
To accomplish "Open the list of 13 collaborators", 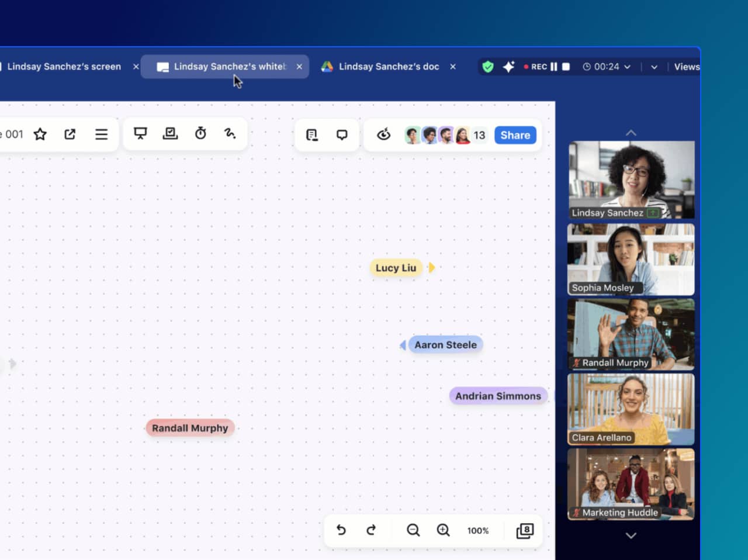I will pos(479,134).
